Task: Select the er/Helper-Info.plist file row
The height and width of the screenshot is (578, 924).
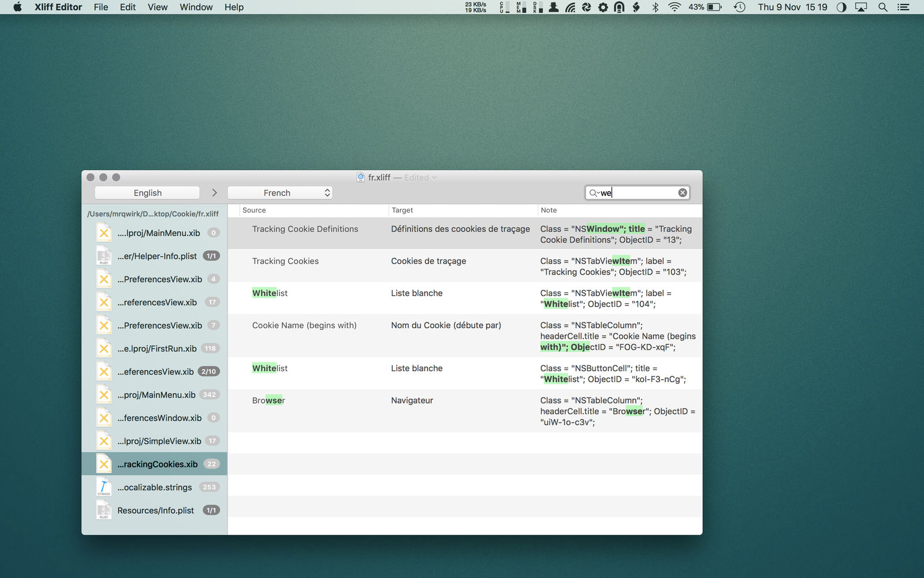Action: [x=154, y=256]
